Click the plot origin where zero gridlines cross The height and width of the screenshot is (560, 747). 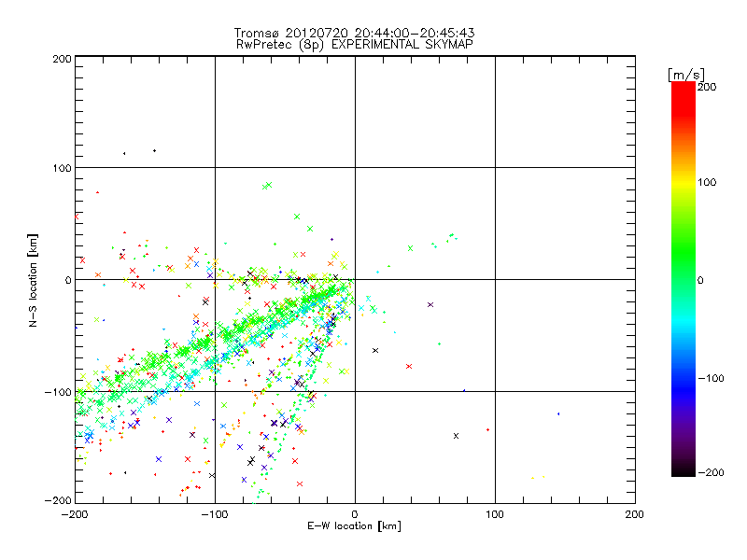pyautogui.click(x=355, y=279)
